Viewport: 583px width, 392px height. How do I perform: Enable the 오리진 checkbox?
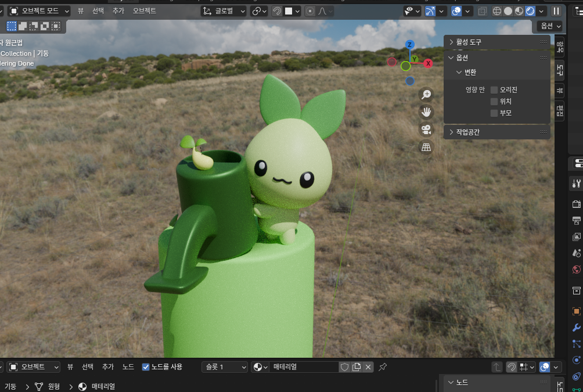494,90
